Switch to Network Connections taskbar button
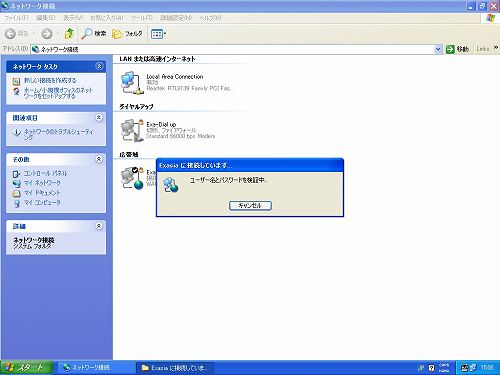This screenshot has height=375, width=500. point(96,368)
